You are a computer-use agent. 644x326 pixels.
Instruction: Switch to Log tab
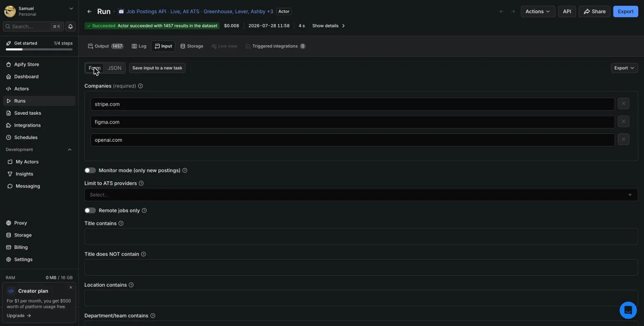pyautogui.click(x=139, y=46)
